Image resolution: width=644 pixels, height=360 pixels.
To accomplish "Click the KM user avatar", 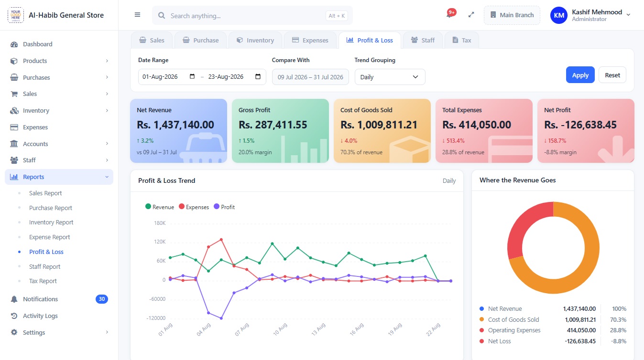I will [x=559, y=15].
